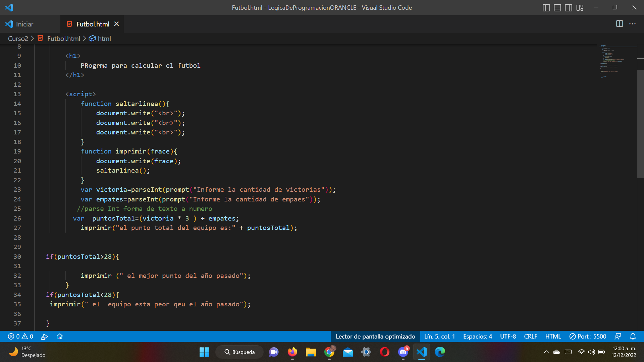Click the feedback icon in status bar
This screenshot has width=644, height=362.
[618, 337]
